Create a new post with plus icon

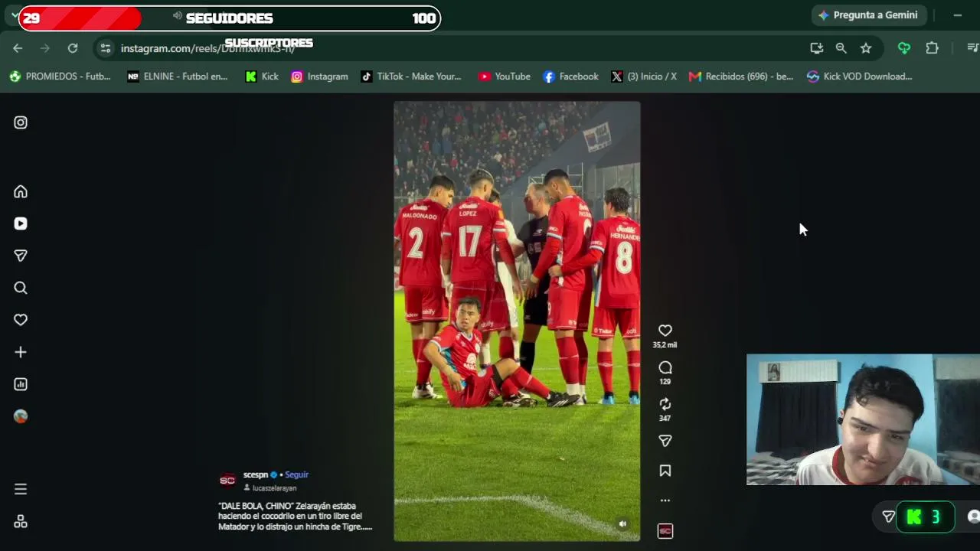(x=21, y=352)
